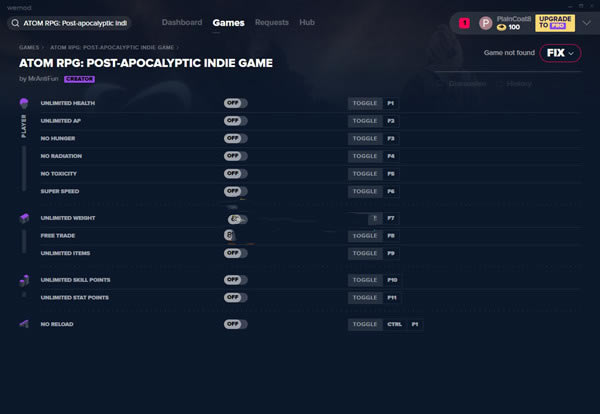Click the Upgrade to Pro button
The width and height of the screenshot is (600, 414).
coord(555,22)
